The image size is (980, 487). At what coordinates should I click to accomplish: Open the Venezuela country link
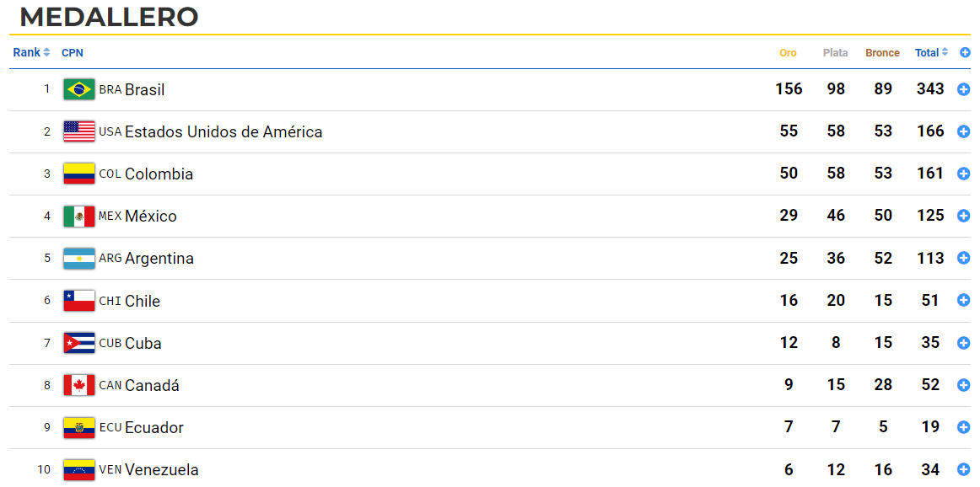tap(162, 469)
